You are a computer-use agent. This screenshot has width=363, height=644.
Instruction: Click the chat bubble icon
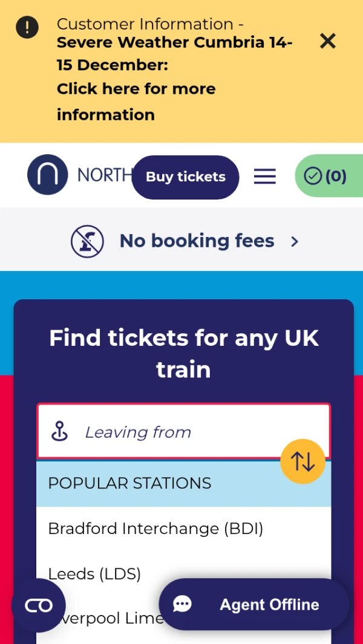[182, 604]
